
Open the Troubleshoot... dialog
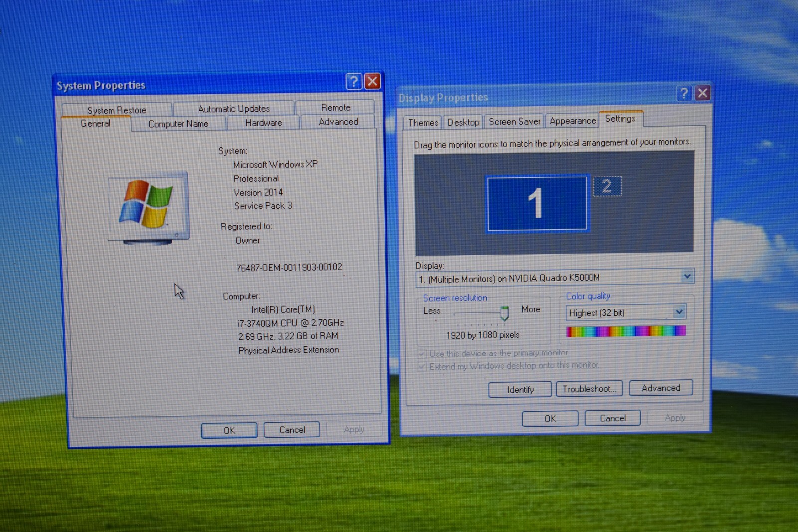tap(590, 389)
